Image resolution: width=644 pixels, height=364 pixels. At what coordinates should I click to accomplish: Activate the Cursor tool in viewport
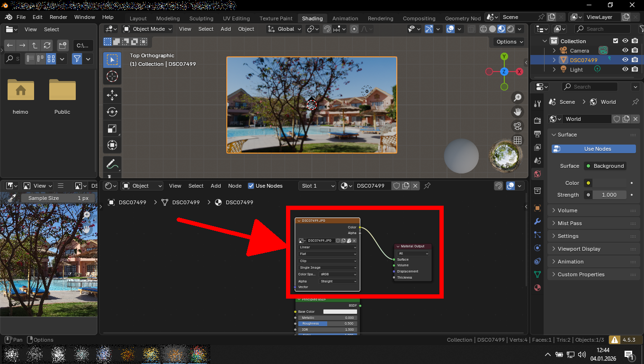point(112,76)
